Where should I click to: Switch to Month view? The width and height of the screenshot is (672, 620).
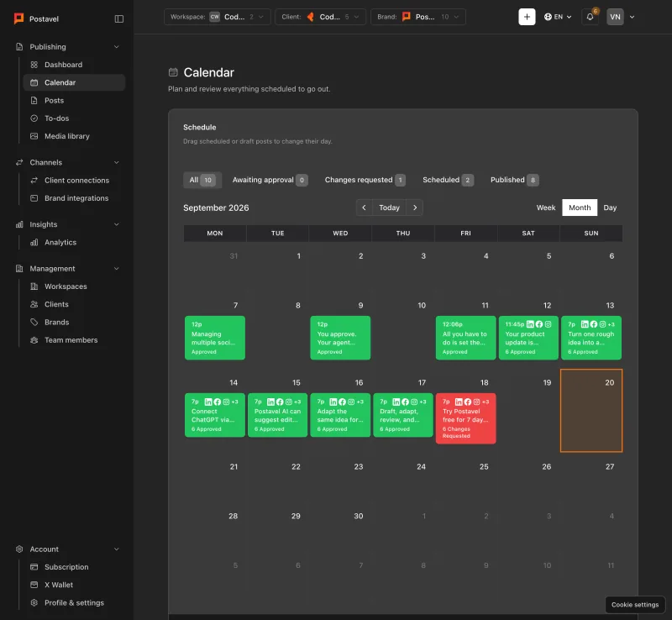click(x=580, y=208)
